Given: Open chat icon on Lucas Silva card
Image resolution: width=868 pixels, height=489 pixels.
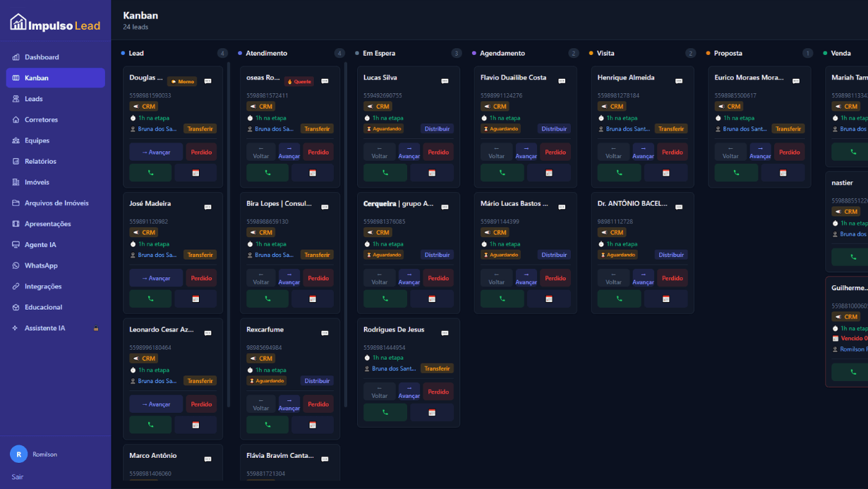Looking at the screenshot, I should pyautogui.click(x=445, y=81).
